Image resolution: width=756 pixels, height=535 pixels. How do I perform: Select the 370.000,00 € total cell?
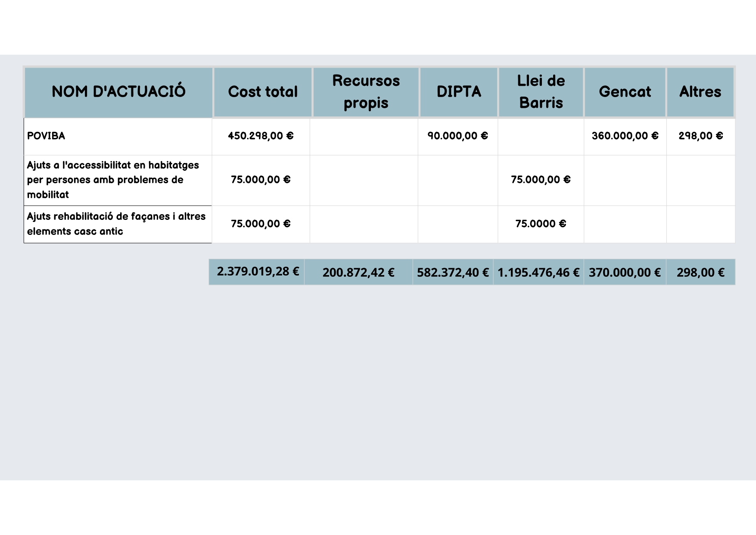pyautogui.click(x=625, y=272)
